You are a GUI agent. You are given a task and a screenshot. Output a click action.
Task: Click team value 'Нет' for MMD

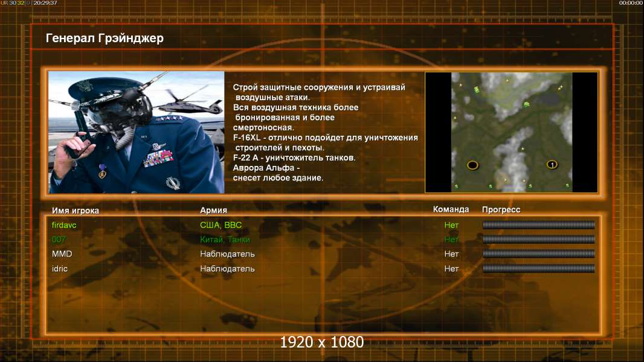click(x=451, y=254)
